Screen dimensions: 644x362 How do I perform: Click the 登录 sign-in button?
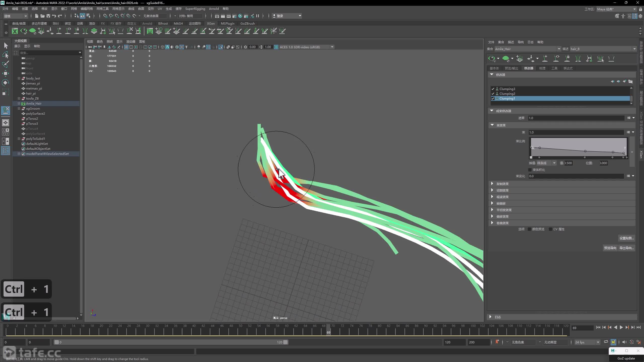[287, 16]
